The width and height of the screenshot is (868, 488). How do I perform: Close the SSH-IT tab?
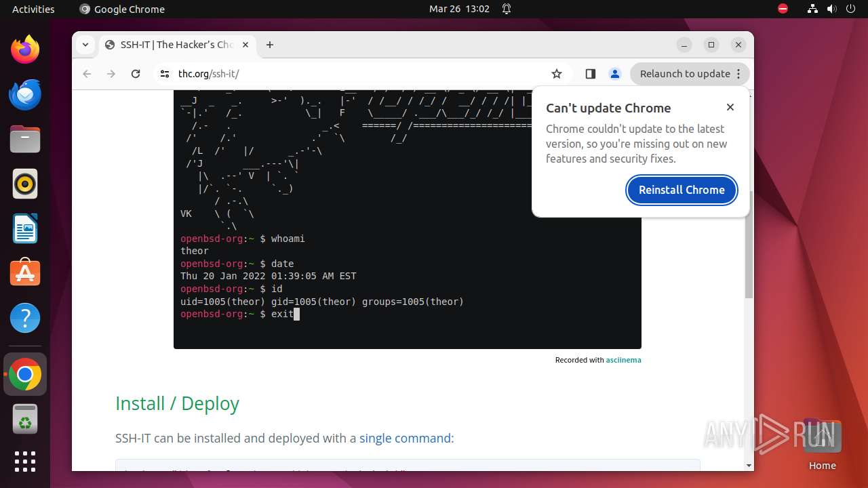(x=245, y=45)
